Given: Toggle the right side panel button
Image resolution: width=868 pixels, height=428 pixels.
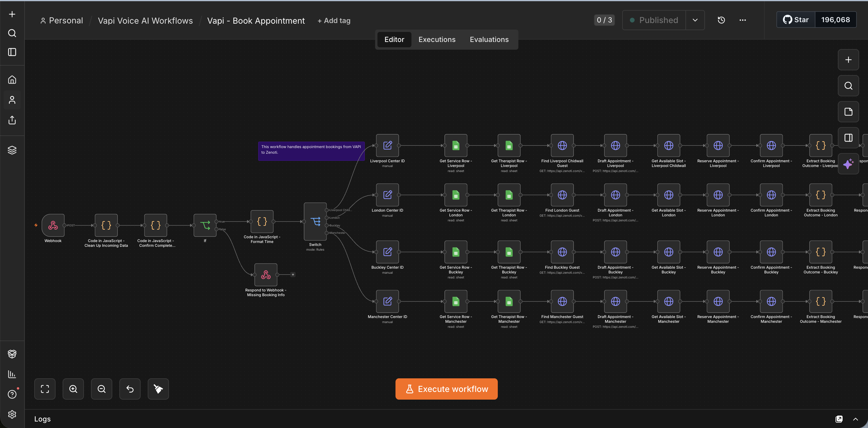Looking at the screenshot, I should click(848, 138).
